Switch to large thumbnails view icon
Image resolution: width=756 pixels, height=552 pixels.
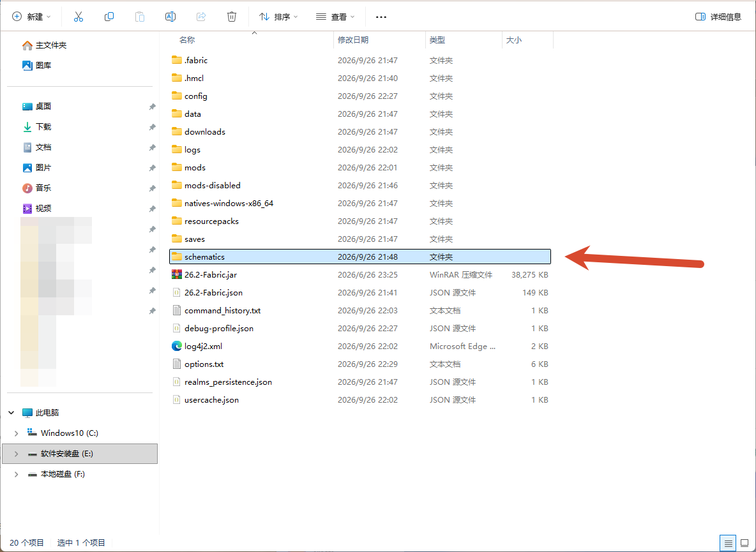coord(745,543)
